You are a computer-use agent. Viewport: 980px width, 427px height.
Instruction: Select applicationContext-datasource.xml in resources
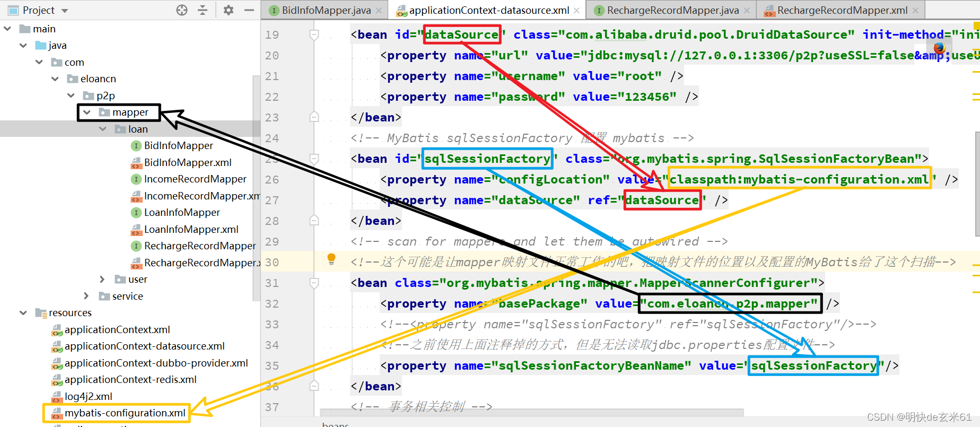tap(144, 346)
